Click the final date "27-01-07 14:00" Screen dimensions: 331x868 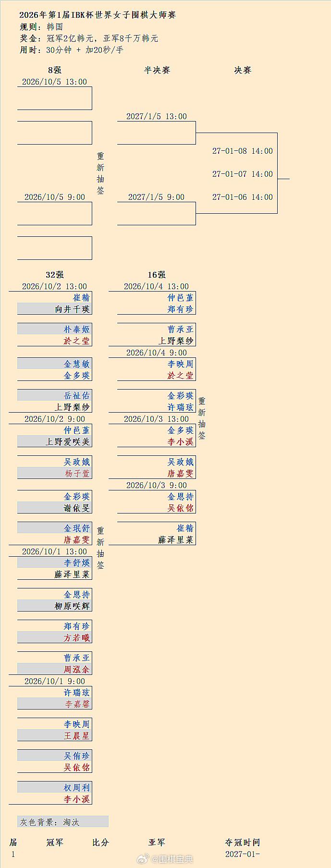coord(243,174)
